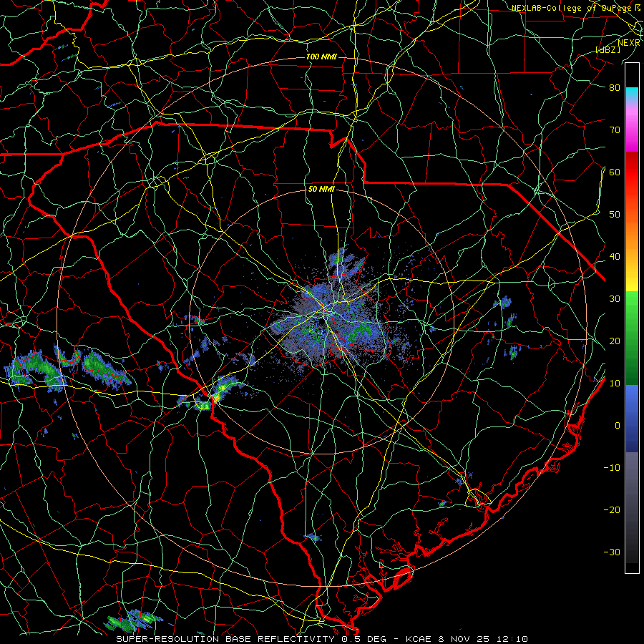Image resolution: width=644 pixels, height=644 pixels.
Task: Click the "100 NMI" range ring label
Action: tap(321, 57)
